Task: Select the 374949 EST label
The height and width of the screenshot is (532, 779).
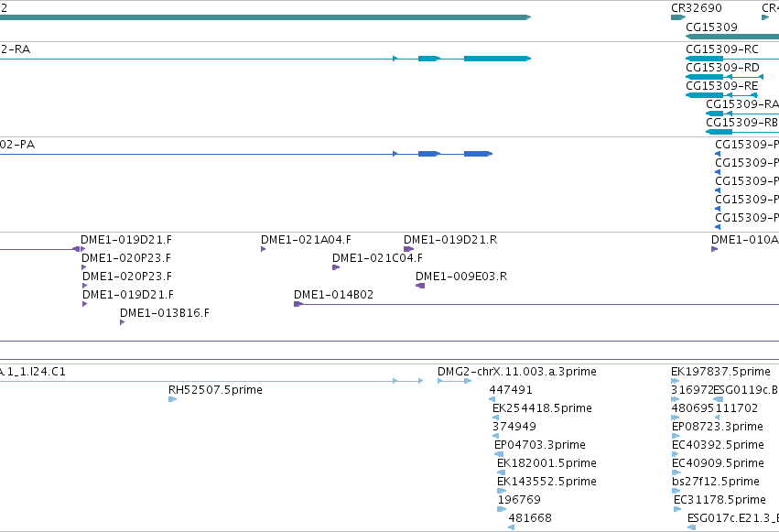Action: click(x=514, y=426)
